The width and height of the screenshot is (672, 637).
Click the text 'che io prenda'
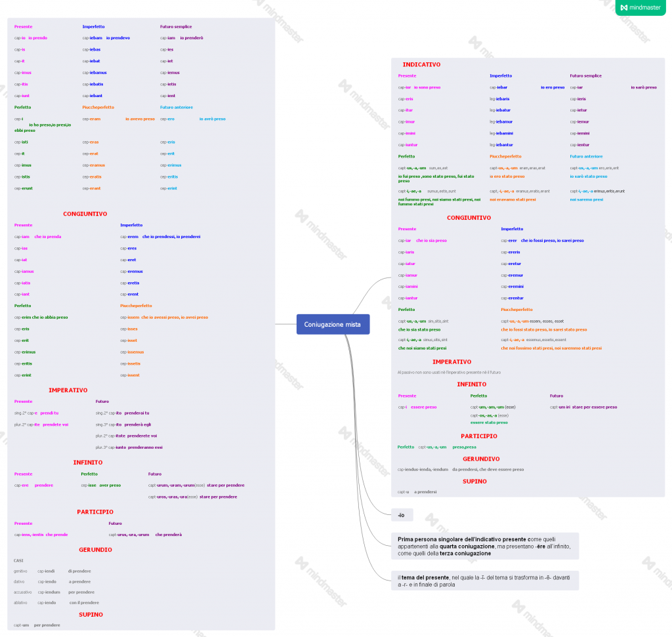click(48, 237)
